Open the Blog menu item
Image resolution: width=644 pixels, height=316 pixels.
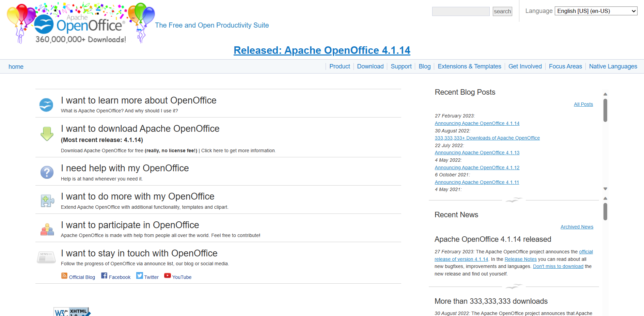click(x=425, y=66)
